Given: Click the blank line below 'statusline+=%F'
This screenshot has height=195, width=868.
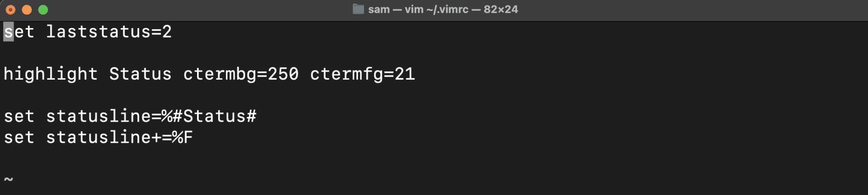Looking at the screenshot, I should [434, 159].
